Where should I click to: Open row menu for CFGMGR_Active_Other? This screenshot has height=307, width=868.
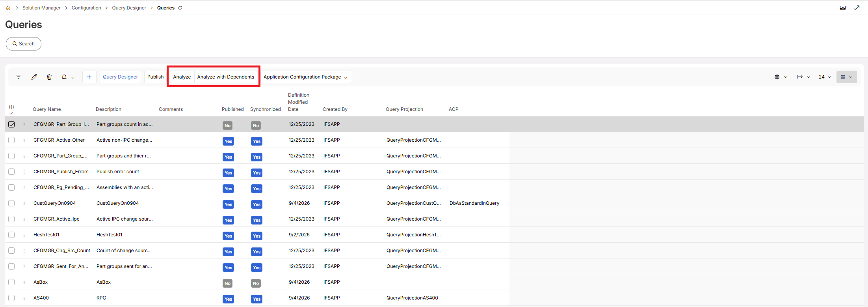[x=24, y=140]
